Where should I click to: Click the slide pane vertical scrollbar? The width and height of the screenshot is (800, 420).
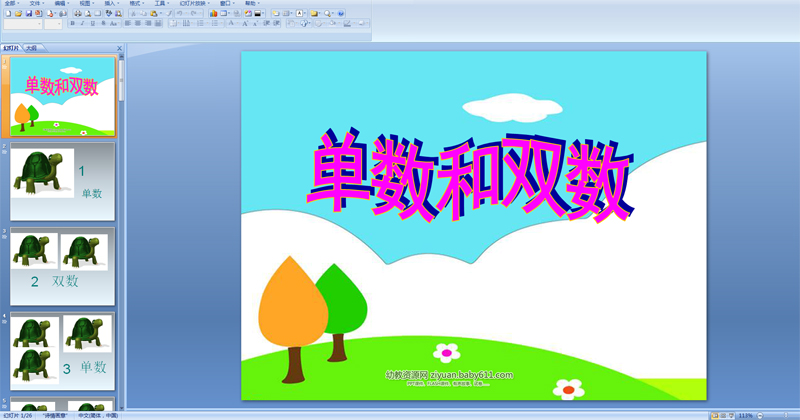click(121, 231)
